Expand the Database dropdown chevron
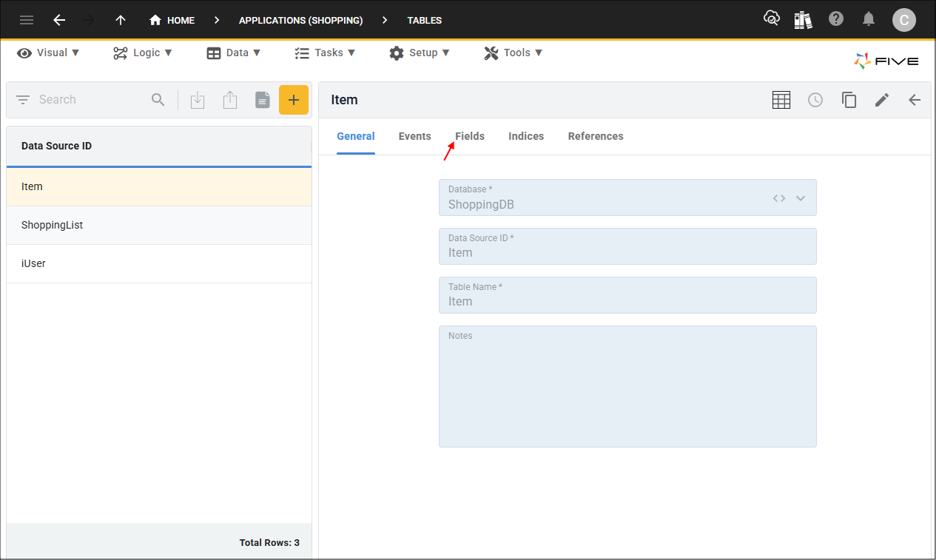 coord(801,198)
